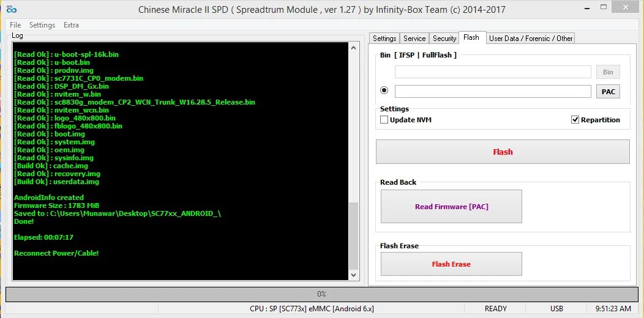Viewport: 644px width, 318px height.
Task: Click the Bin browse button
Action: (x=608, y=72)
